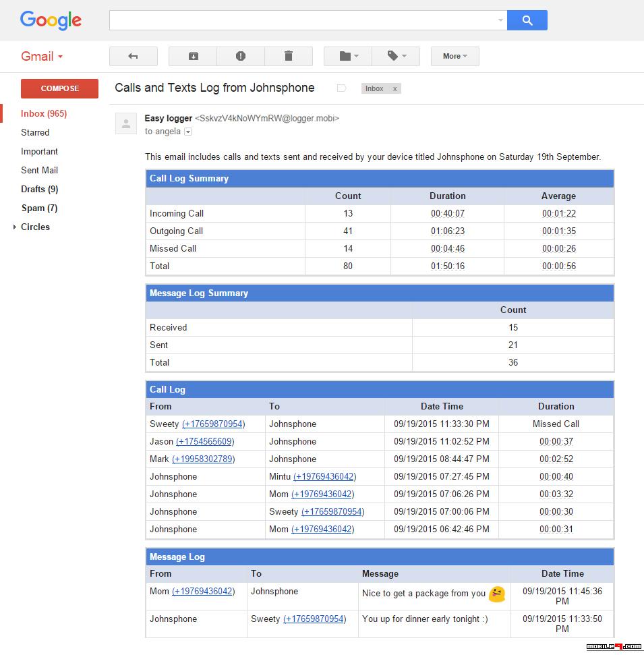The image size is (644, 655).
Task: Open the Gmail menu dropdown
Action: point(40,56)
